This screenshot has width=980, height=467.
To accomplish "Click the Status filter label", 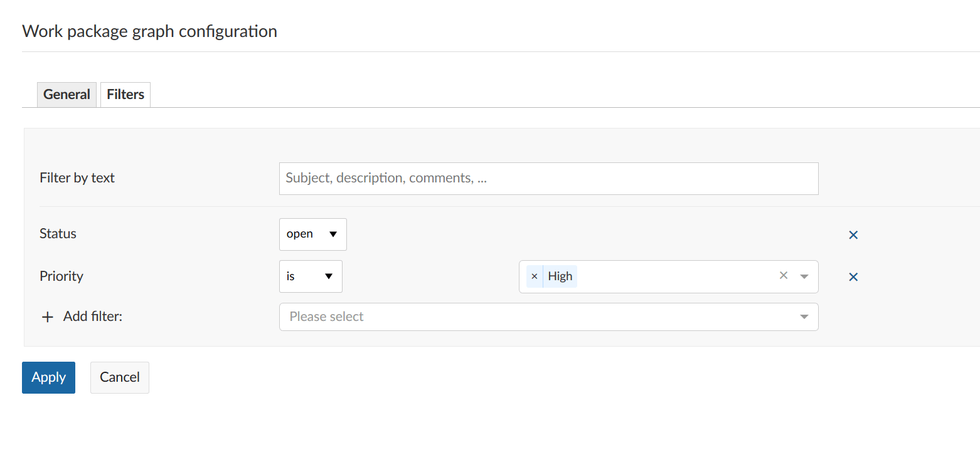I will (x=58, y=234).
